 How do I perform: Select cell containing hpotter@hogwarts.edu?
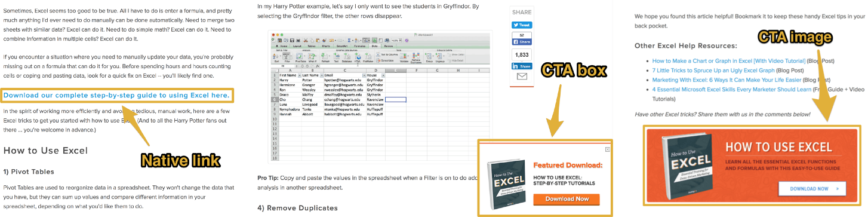[x=345, y=80]
